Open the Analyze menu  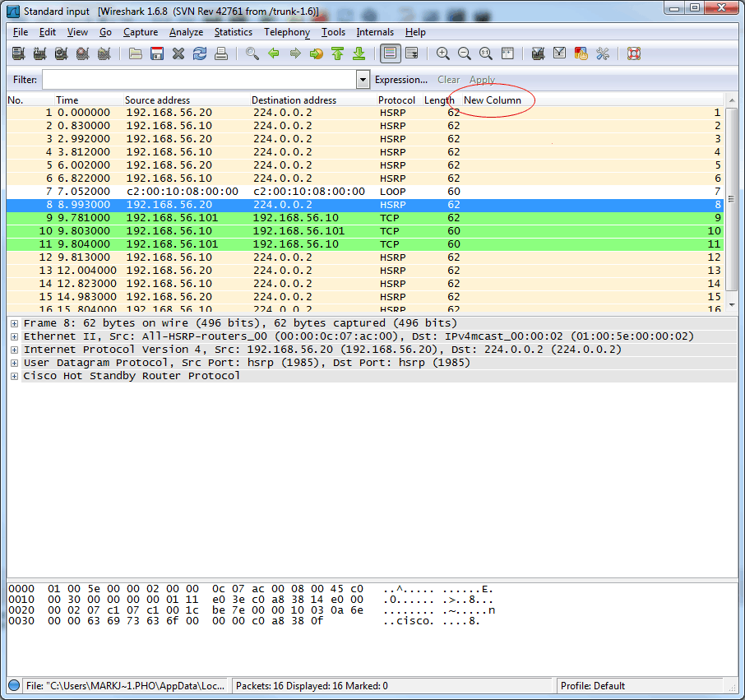coord(186,32)
